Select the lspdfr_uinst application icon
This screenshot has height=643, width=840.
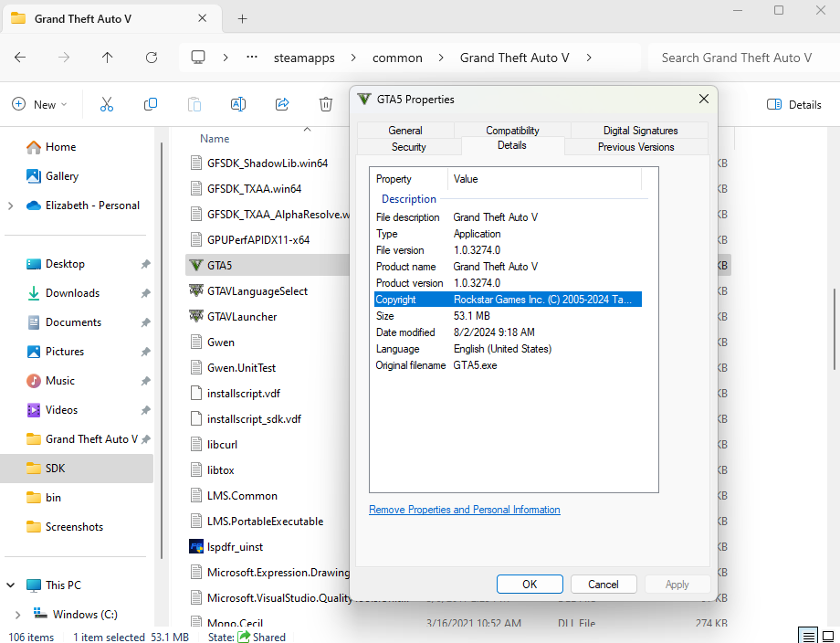(196, 547)
